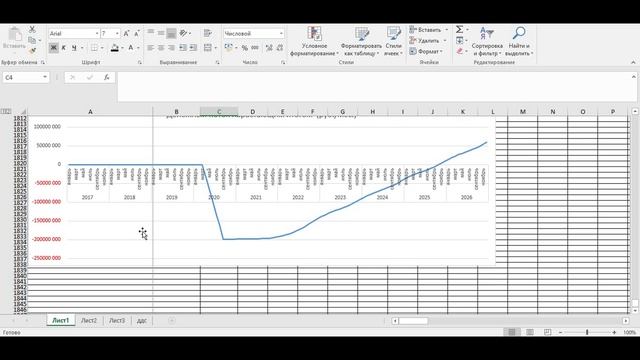Toggle Underline (Ч) formatting
640x360 pixels.
[74, 48]
